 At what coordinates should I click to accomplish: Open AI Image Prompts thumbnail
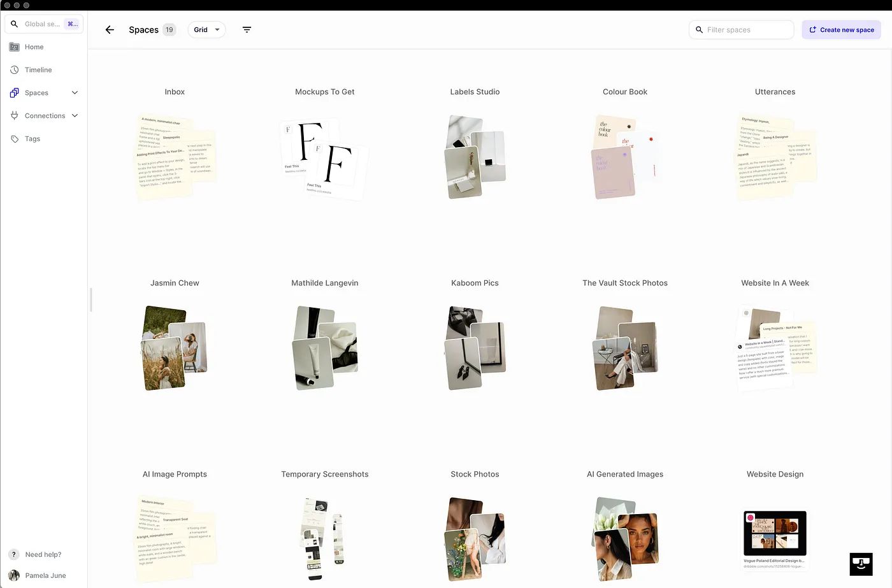point(175,539)
